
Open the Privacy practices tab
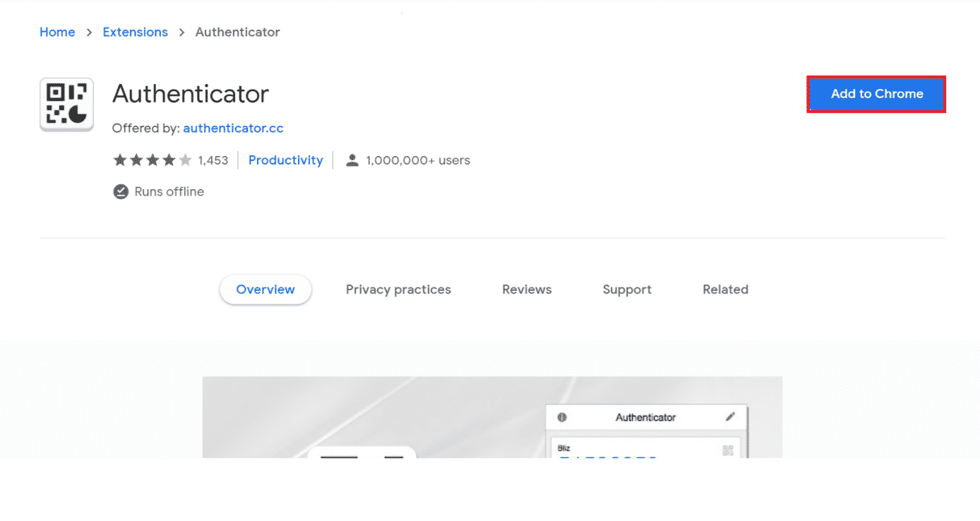coord(398,289)
